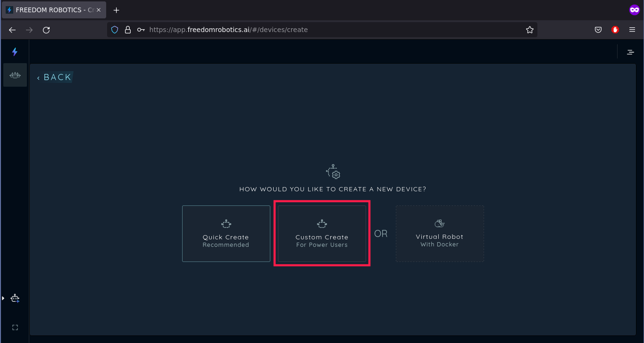Click the add-robot icon in lower sidebar
The image size is (644, 343).
15,298
